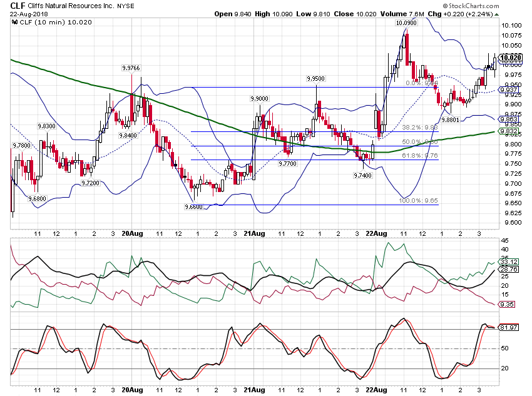Viewport: 532px width, 396px height.
Task: Click the 9.6800 low price label
Action: (38, 199)
